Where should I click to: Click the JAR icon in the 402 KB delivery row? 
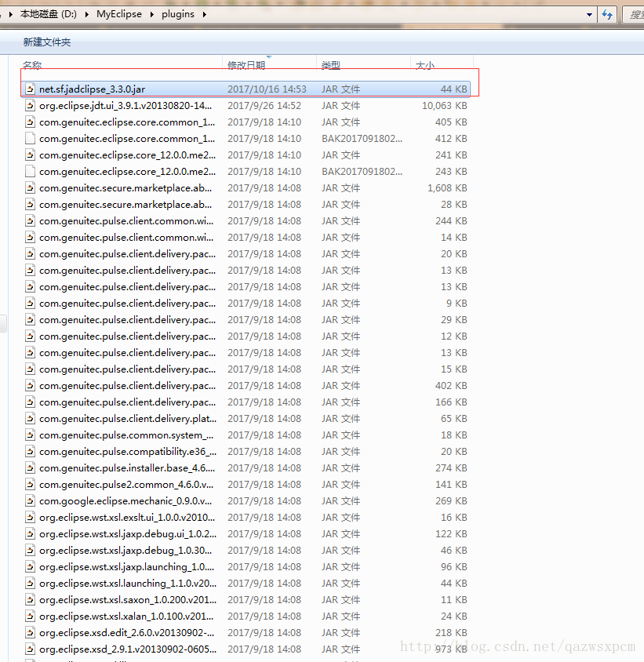pos(30,385)
